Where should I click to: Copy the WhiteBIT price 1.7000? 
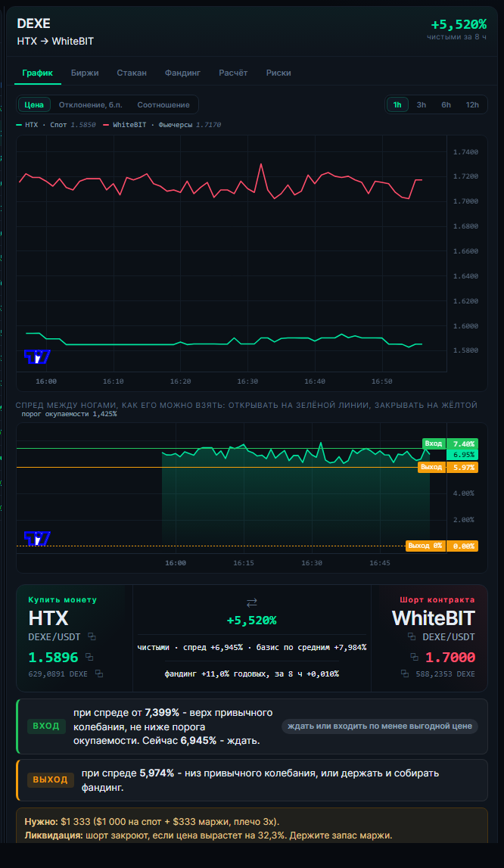(x=414, y=657)
